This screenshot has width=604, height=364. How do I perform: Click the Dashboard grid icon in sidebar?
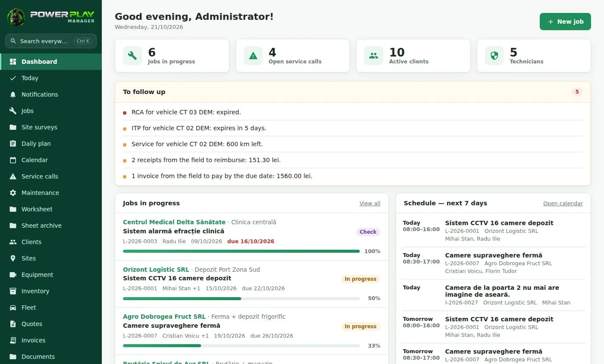pos(13,62)
